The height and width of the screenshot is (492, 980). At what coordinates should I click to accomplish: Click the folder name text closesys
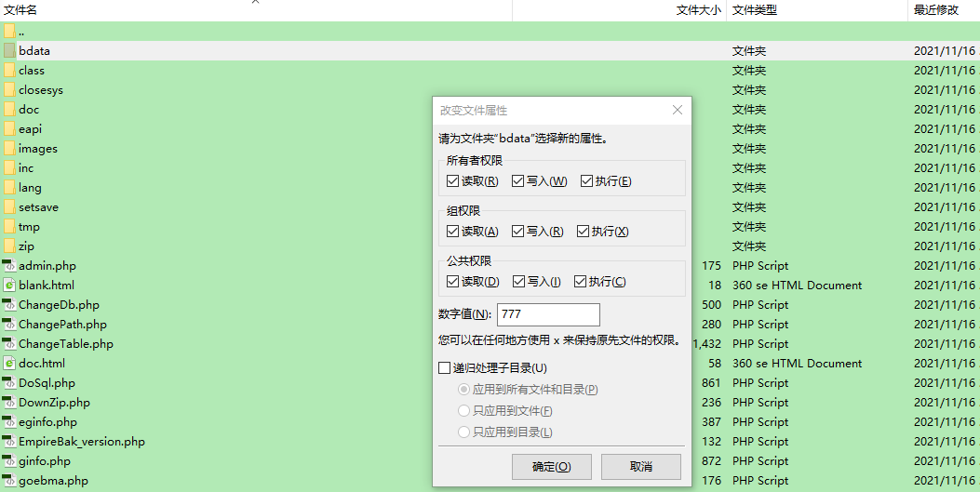tap(41, 90)
